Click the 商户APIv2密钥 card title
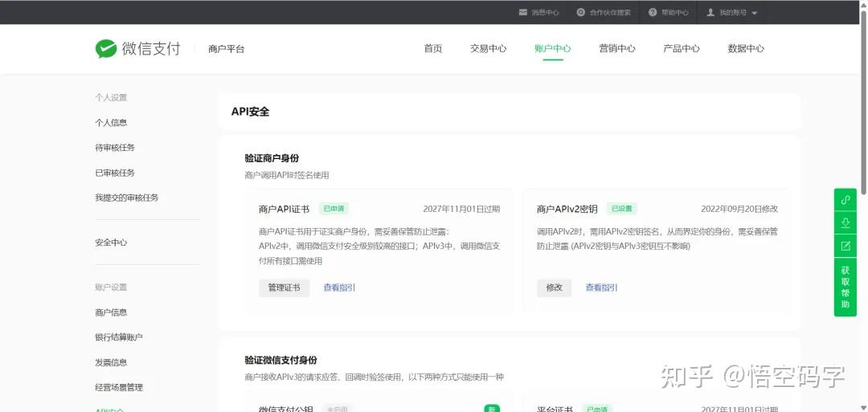Image resolution: width=868 pixels, height=412 pixels. (x=567, y=209)
